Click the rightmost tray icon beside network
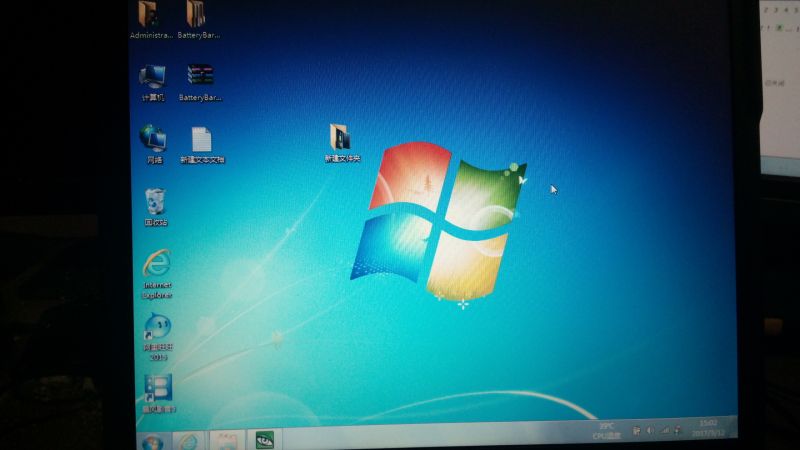The height and width of the screenshot is (450, 800). [x=678, y=431]
